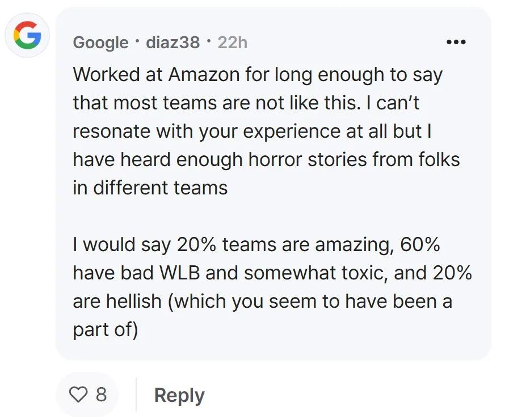Open the Google company label

[100, 43]
